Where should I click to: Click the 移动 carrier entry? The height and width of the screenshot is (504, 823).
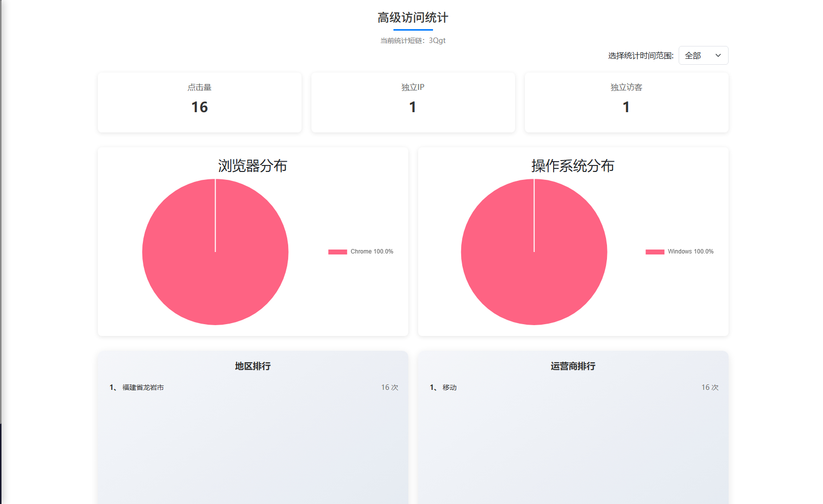449,387
